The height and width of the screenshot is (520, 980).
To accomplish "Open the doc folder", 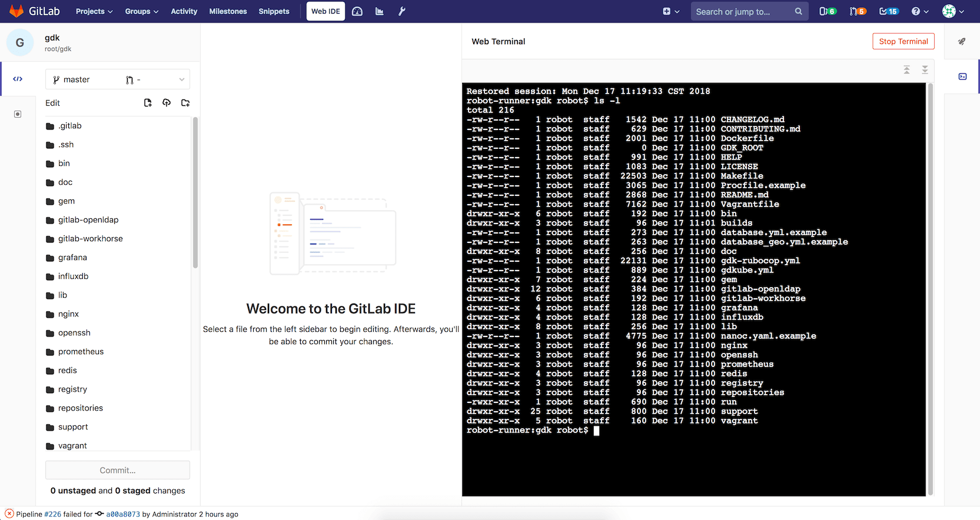I will [x=118, y=182].
